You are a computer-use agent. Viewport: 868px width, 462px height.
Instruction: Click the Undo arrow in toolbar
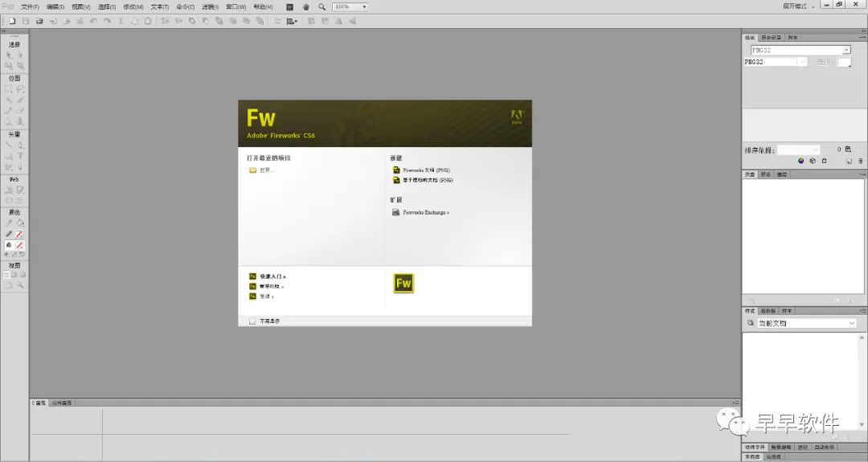(93, 21)
